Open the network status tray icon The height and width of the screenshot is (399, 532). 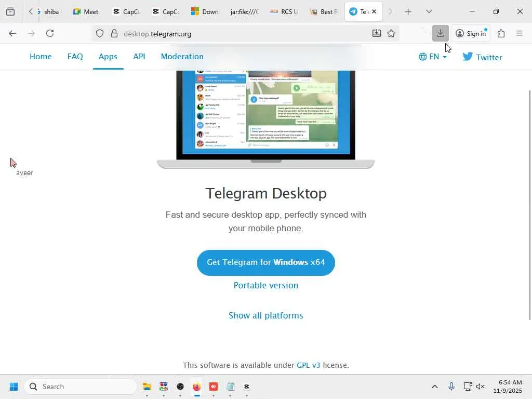[468, 387]
